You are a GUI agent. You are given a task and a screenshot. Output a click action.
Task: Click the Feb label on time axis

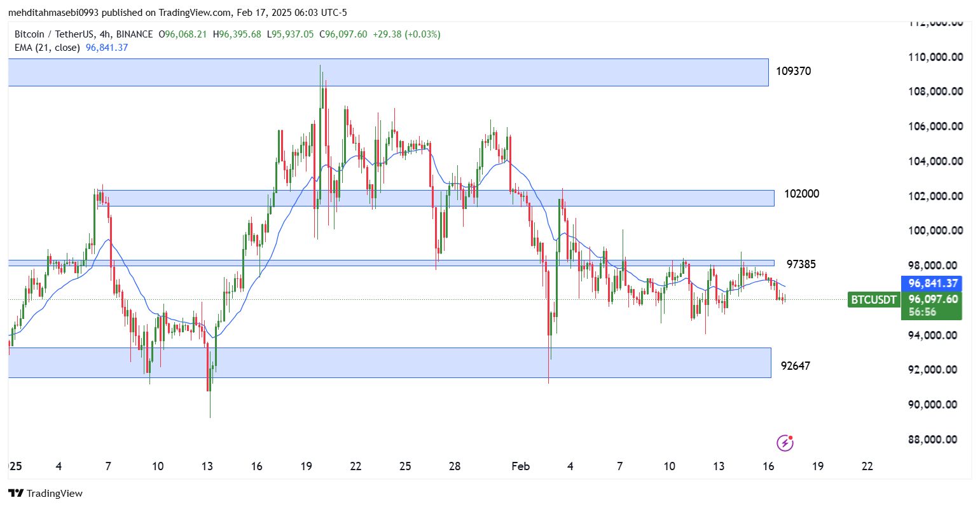pyautogui.click(x=521, y=466)
